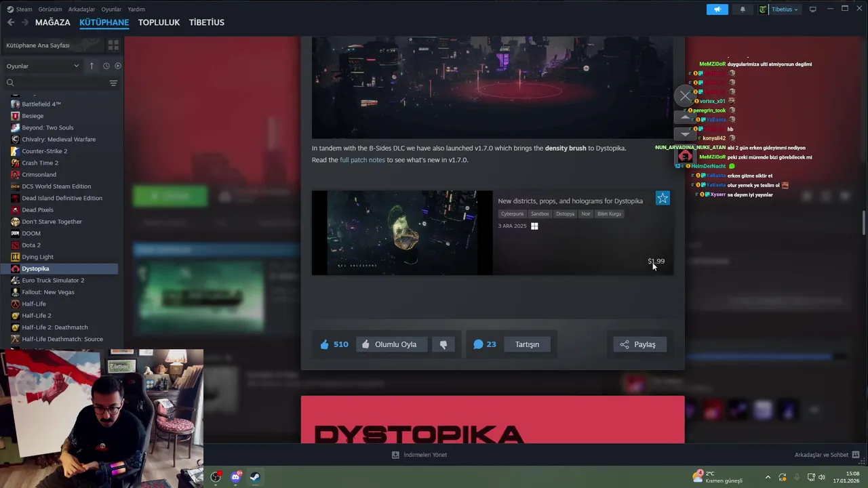The width and height of the screenshot is (868, 488).
Task: Open New districts, props, and holograms title
Action: pyautogui.click(x=570, y=201)
